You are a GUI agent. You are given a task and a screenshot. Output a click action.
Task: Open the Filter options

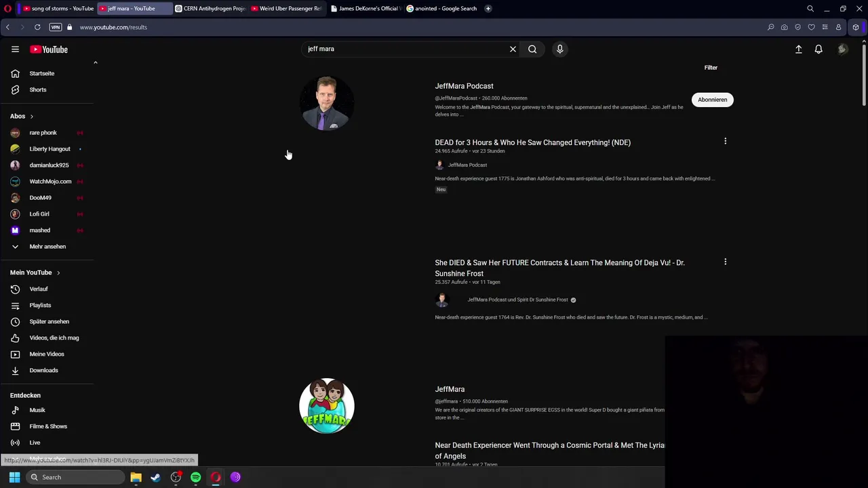tap(711, 68)
